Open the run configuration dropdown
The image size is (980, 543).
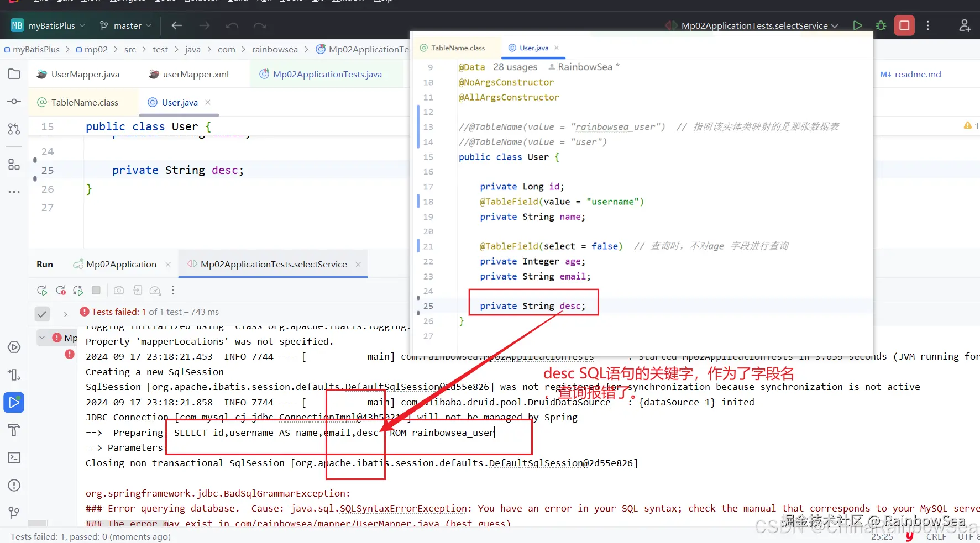pyautogui.click(x=753, y=25)
